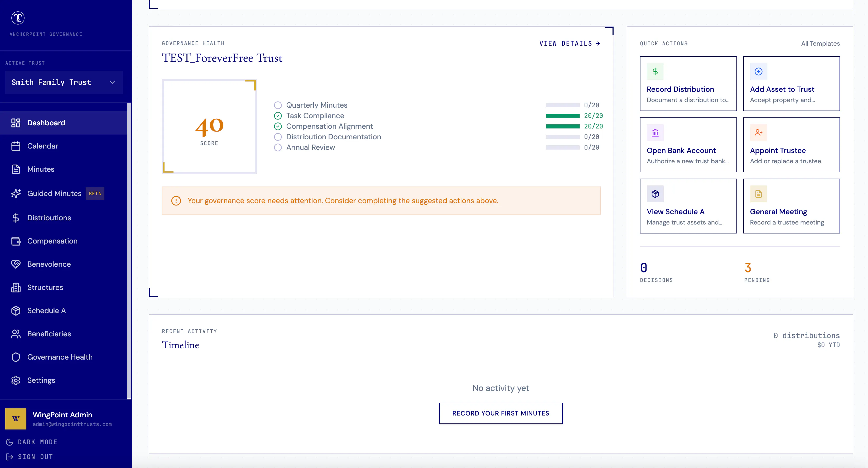Click the 0 Decisions count
The width and height of the screenshot is (868, 468).
coord(644,268)
